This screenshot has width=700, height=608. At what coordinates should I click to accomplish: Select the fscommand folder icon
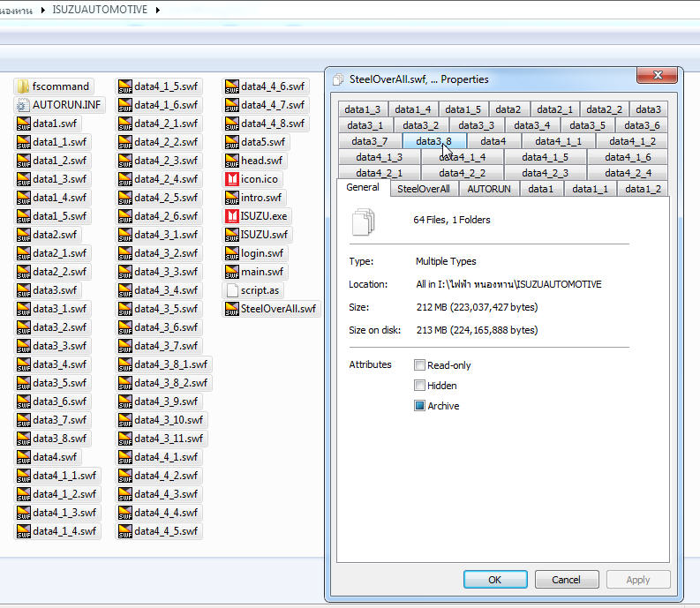23,86
